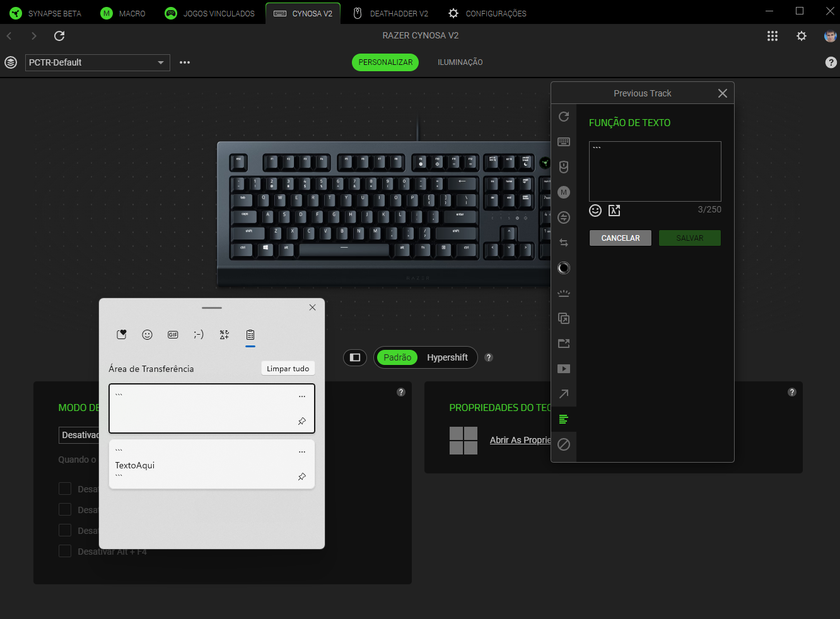Switch to Synapse Beta tab
This screenshot has height=619, width=840.
pyautogui.click(x=45, y=13)
